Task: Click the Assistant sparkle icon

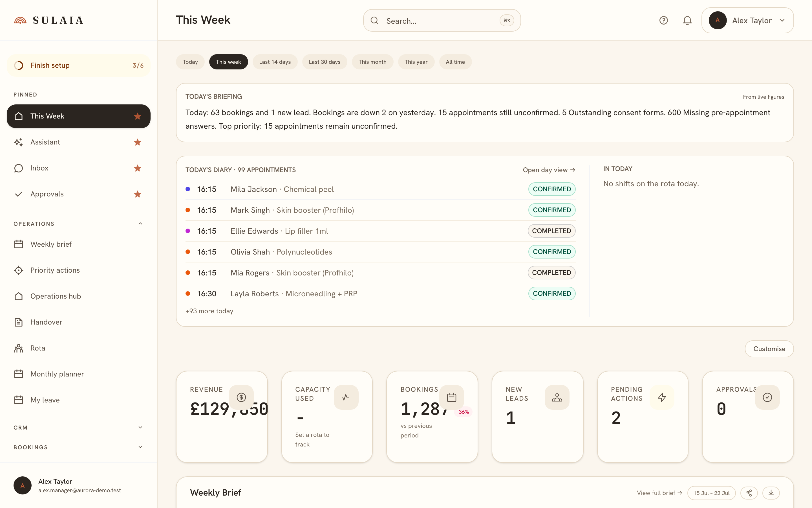Action: [18, 142]
